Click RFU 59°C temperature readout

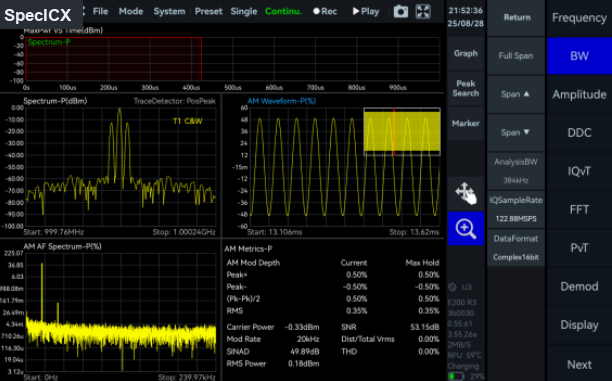click(x=465, y=355)
